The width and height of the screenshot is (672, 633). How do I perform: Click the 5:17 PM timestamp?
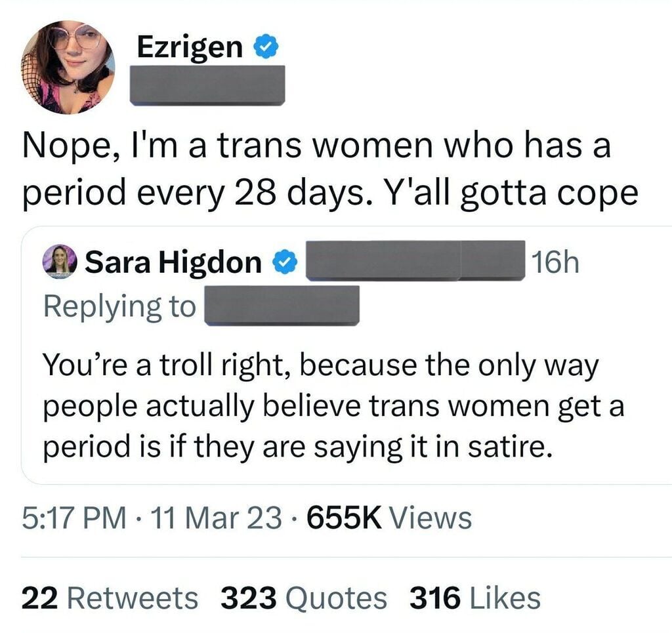click(73, 518)
